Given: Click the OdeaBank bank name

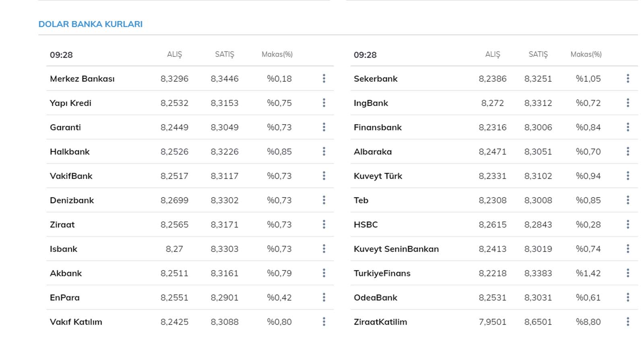Looking at the screenshot, I should [x=375, y=297].
